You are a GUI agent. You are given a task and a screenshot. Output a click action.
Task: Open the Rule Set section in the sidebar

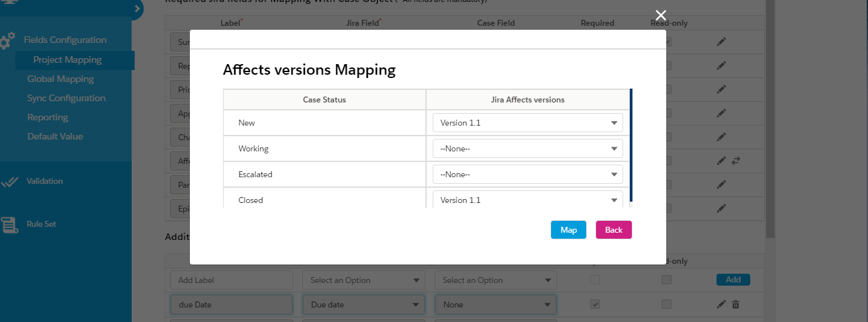click(41, 224)
